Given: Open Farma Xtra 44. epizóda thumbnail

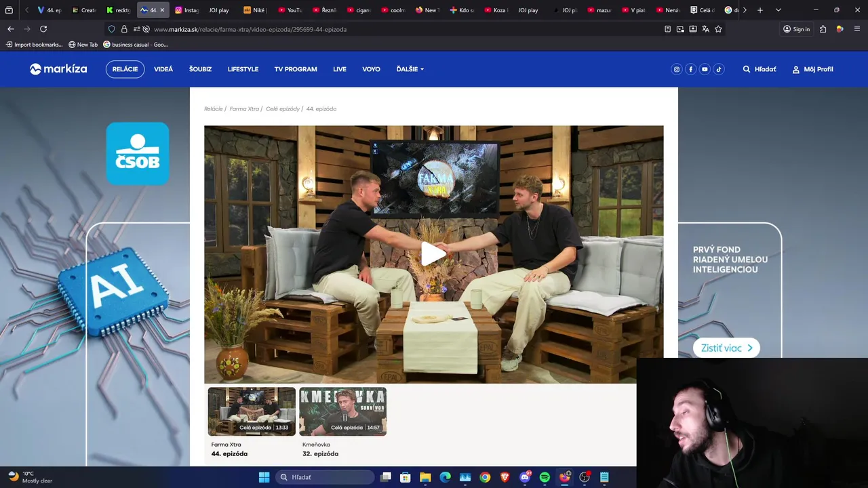Looking at the screenshot, I should [x=252, y=411].
